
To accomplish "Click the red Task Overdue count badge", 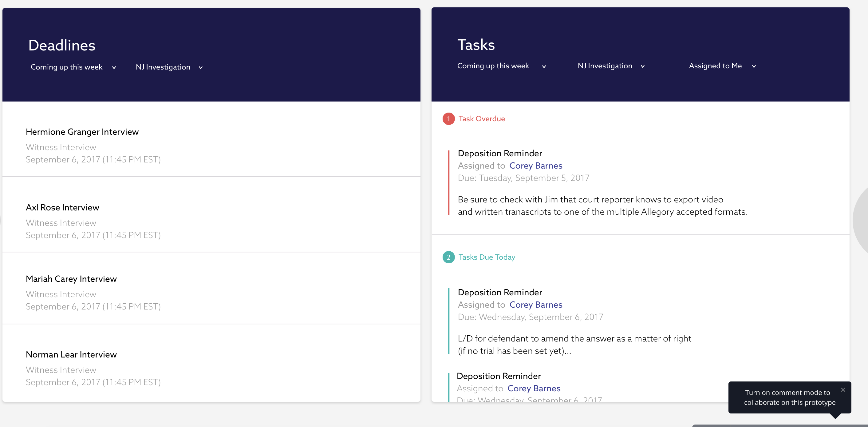I will (x=448, y=119).
